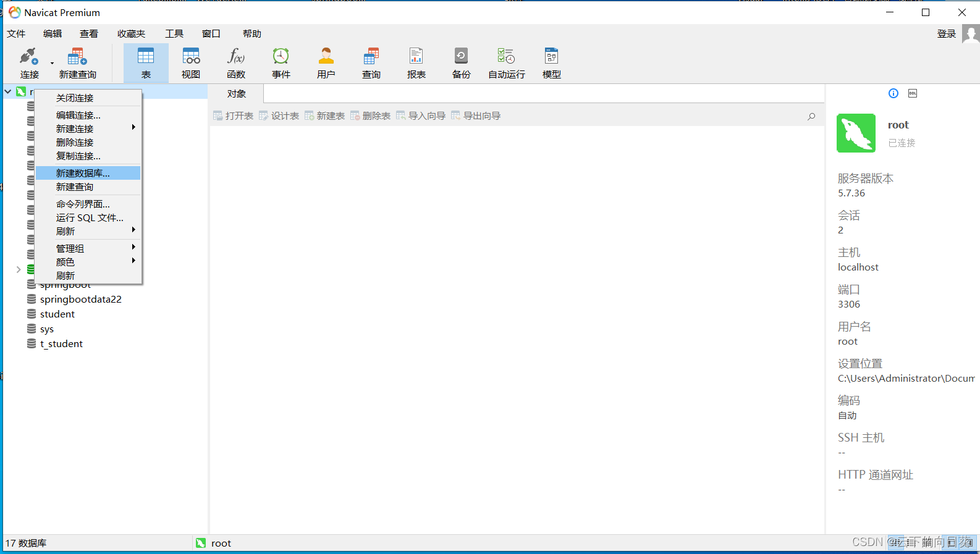Switch to the 对象 tab
This screenshot has width=980, height=554.
click(x=237, y=94)
